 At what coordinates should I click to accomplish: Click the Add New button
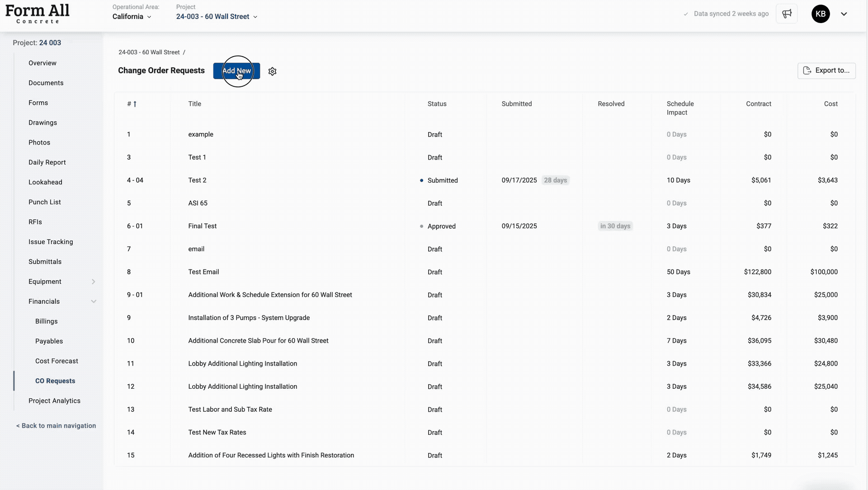(x=236, y=71)
